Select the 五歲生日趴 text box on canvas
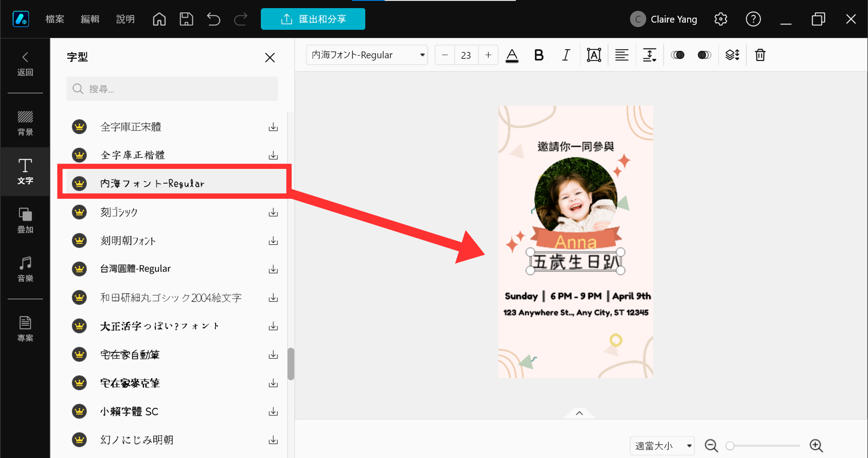 pyautogui.click(x=576, y=261)
